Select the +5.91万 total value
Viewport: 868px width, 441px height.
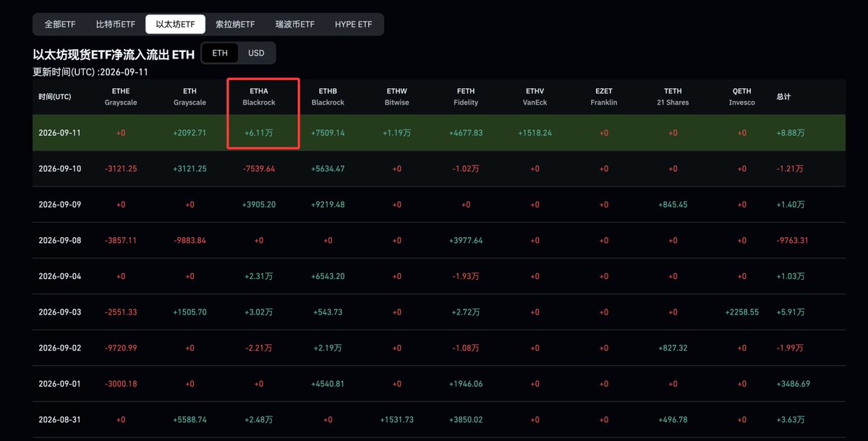click(x=791, y=312)
